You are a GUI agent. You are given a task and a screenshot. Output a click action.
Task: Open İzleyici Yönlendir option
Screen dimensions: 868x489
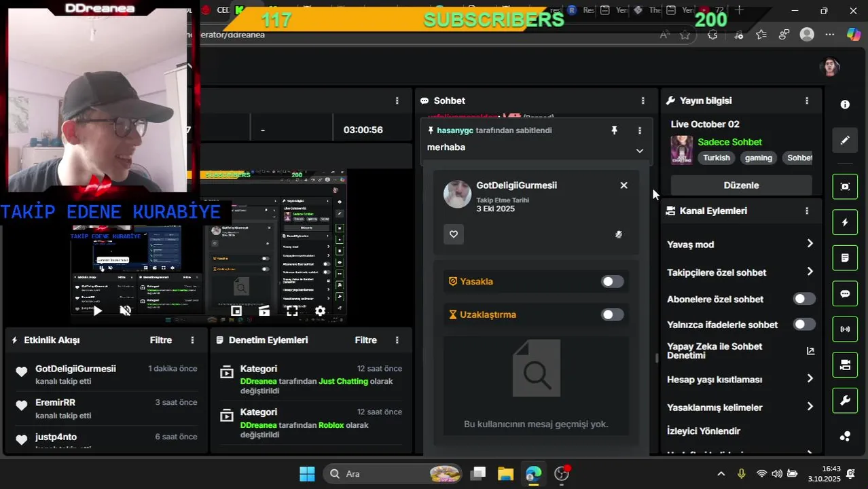click(x=704, y=431)
